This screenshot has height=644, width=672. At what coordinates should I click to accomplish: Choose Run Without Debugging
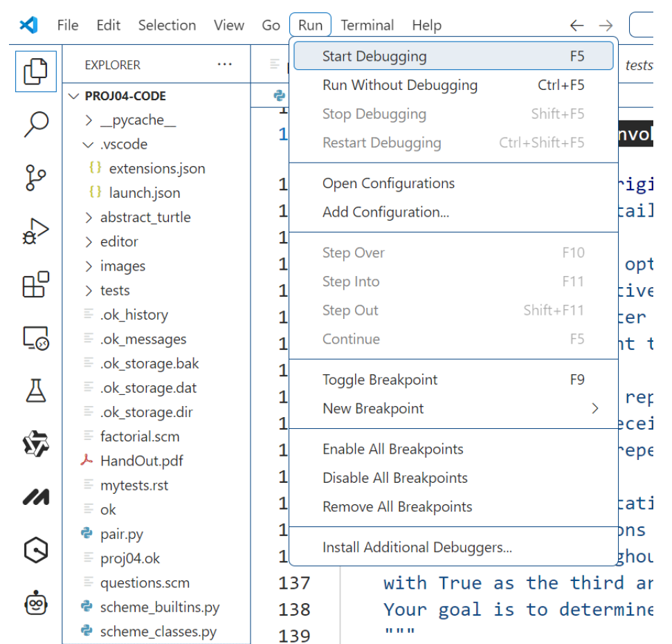click(399, 86)
